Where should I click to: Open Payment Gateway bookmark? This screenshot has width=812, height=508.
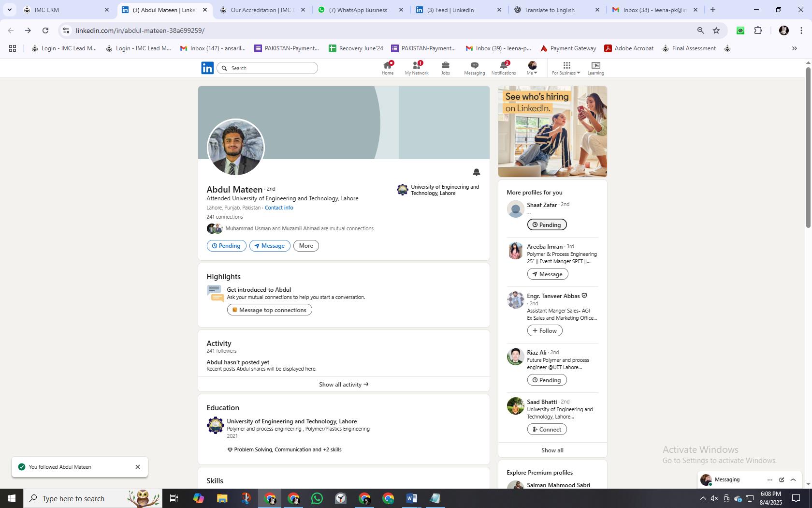point(568,48)
